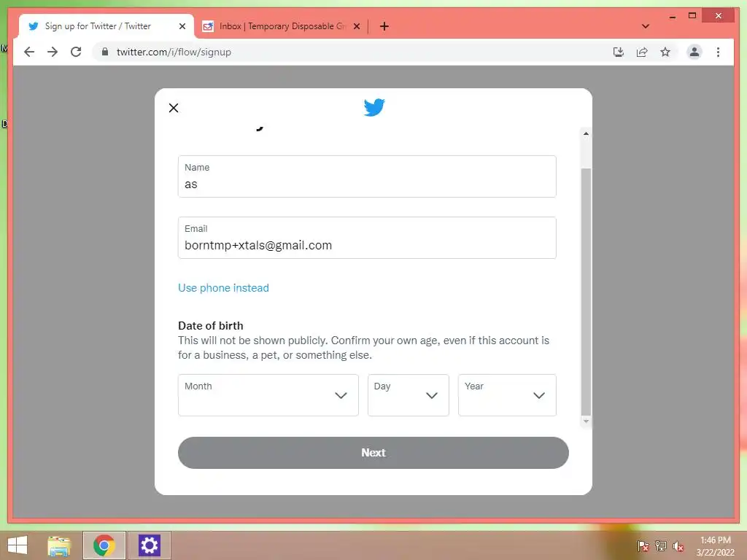This screenshot has height=560, width=747.
Task: Open the Month dropdown
Action: pyautogui.click(x=268, y=394)
